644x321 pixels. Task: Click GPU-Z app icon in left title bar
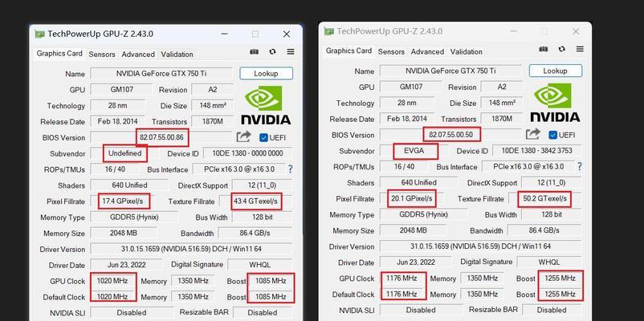pyautogui.click(x=39, y=34)
